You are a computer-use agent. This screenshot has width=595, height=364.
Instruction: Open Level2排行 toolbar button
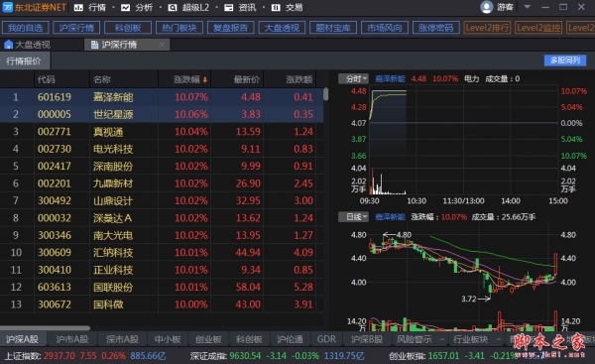[x=487, y=28]
